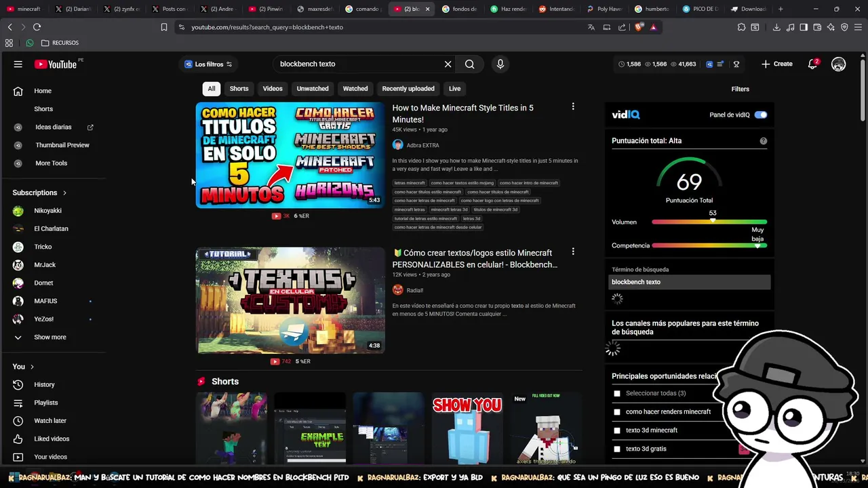868x488 pixels.
Task: Open the TITULOS DE MINECRAFT video thumbnail
Action: 290,155
